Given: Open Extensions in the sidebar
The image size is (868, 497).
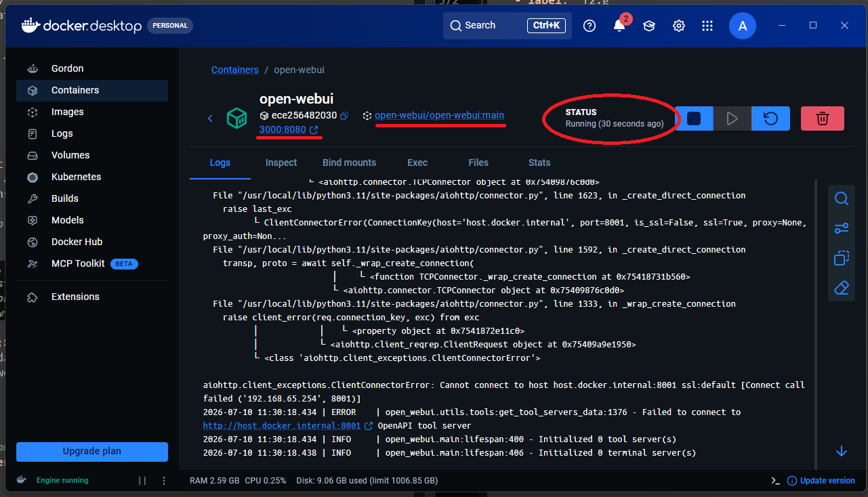Looking at the screenshot, I should tap(92, 297).
